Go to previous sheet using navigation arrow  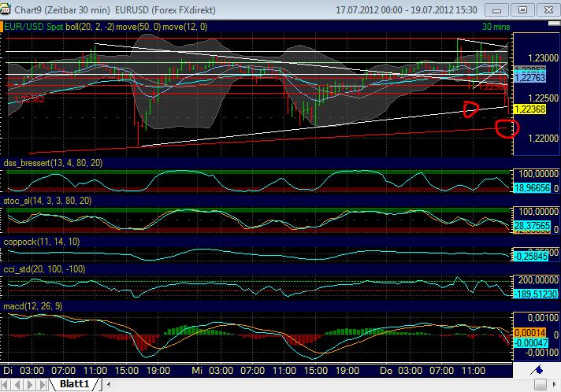click(x=17, y=385)
